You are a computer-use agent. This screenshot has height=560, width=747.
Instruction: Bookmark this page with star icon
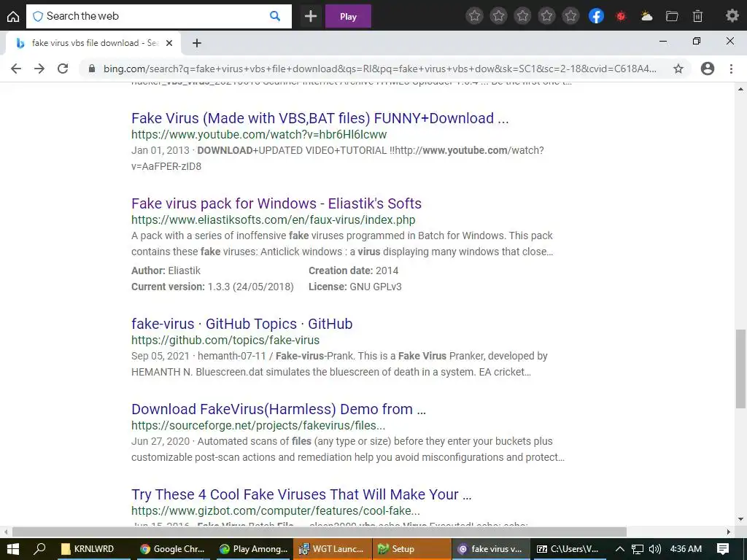(678, 69)
